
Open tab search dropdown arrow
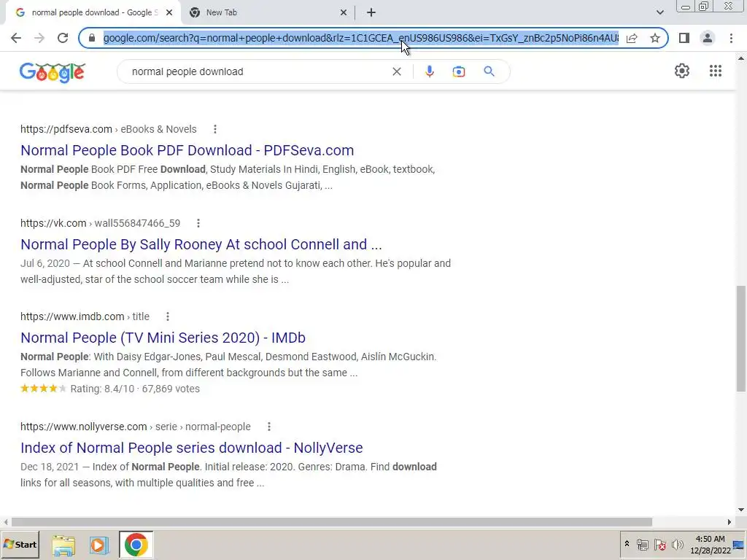point(659,12)
